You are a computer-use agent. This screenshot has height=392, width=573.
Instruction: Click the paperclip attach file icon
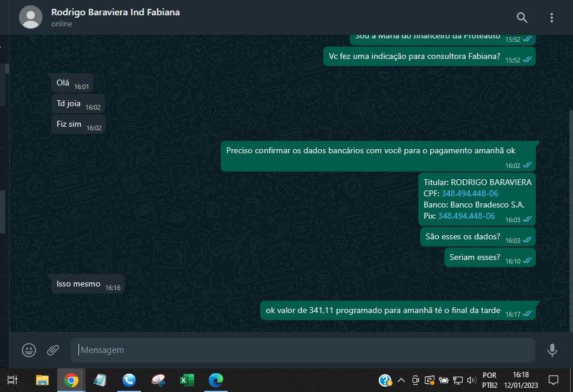coord(53,350)
